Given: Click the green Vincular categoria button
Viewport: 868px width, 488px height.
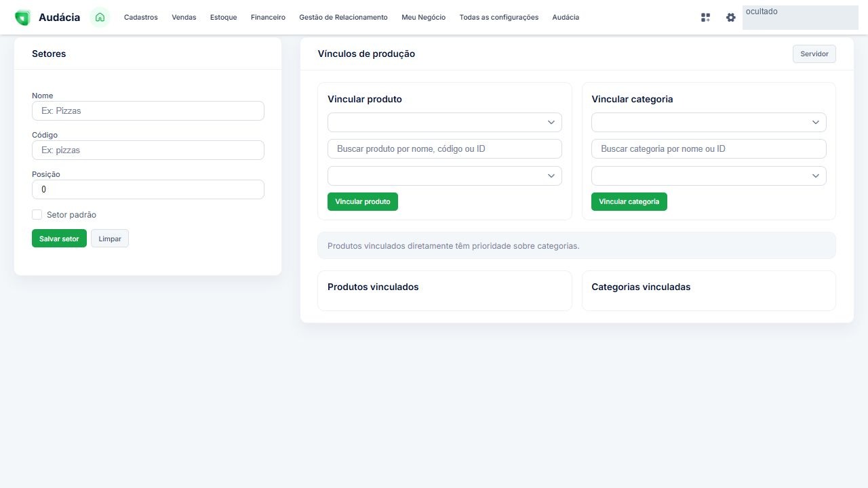Looking at the screenshot, I should (629, 202).
